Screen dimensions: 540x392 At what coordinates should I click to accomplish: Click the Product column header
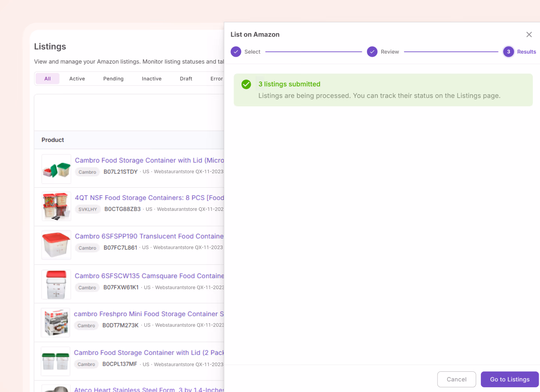coord(53,140)
